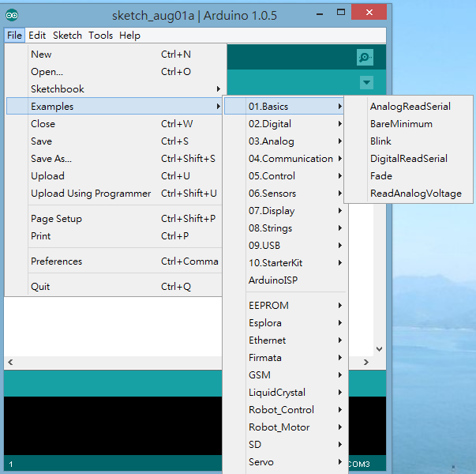Expand the Sketchbook submenu

click(x=114, y=89)
